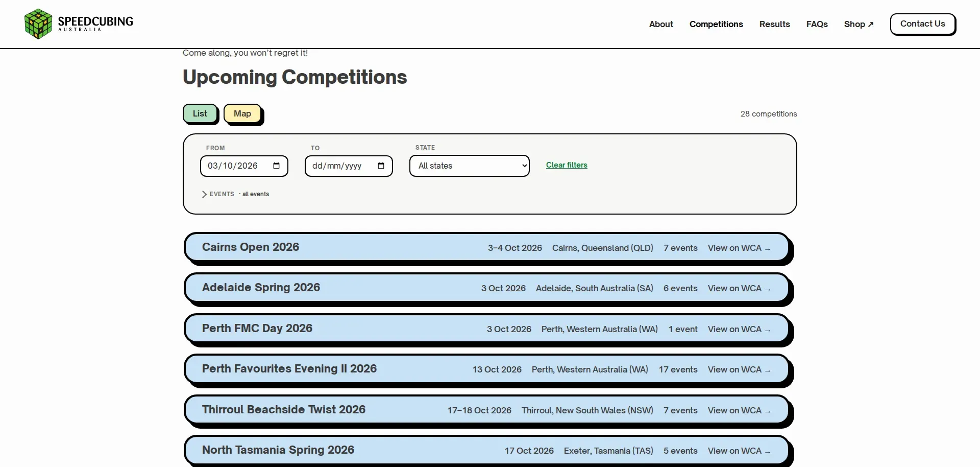This screenshot has height=467, width=980.
Task: Switch to the Map view tab
Action: pos(242,113)
